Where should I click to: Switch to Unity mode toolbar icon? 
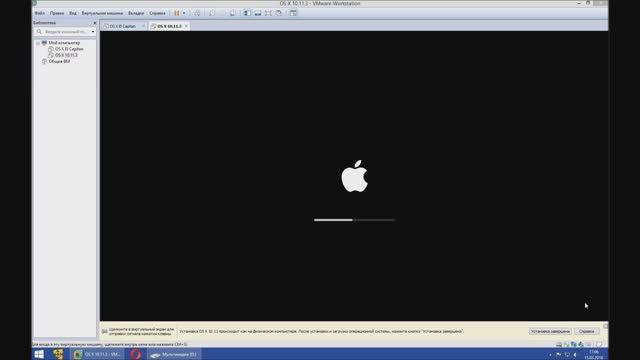tap(278, 13)
